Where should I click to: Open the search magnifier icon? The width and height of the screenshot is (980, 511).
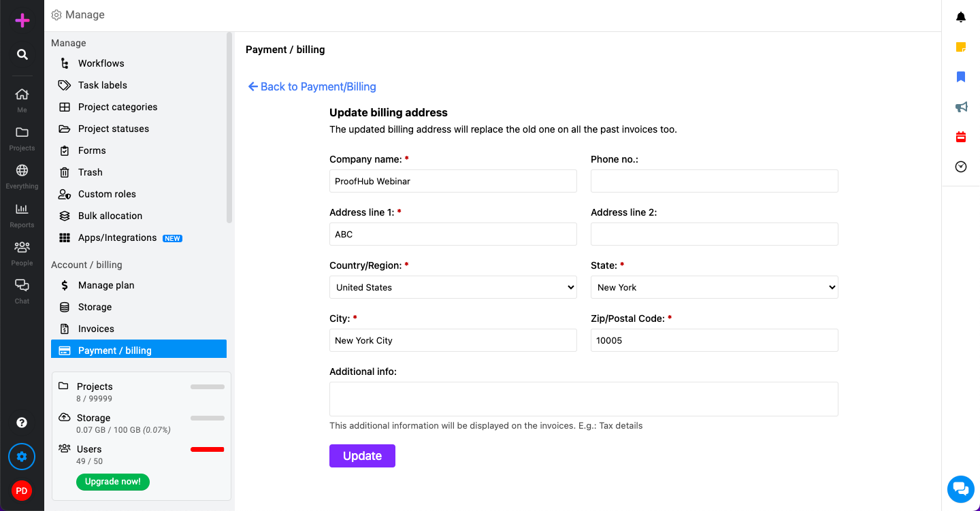(x=22, y=54)
